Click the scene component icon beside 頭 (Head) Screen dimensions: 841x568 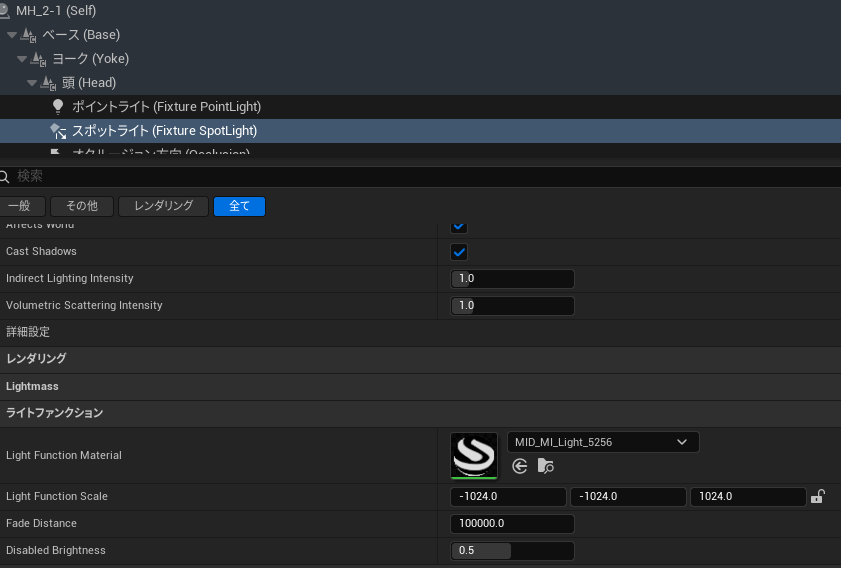[49, 83]
